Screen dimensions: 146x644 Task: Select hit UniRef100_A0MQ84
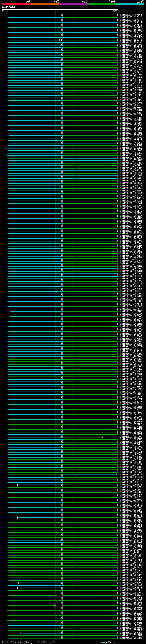click(x=131, y=271)
